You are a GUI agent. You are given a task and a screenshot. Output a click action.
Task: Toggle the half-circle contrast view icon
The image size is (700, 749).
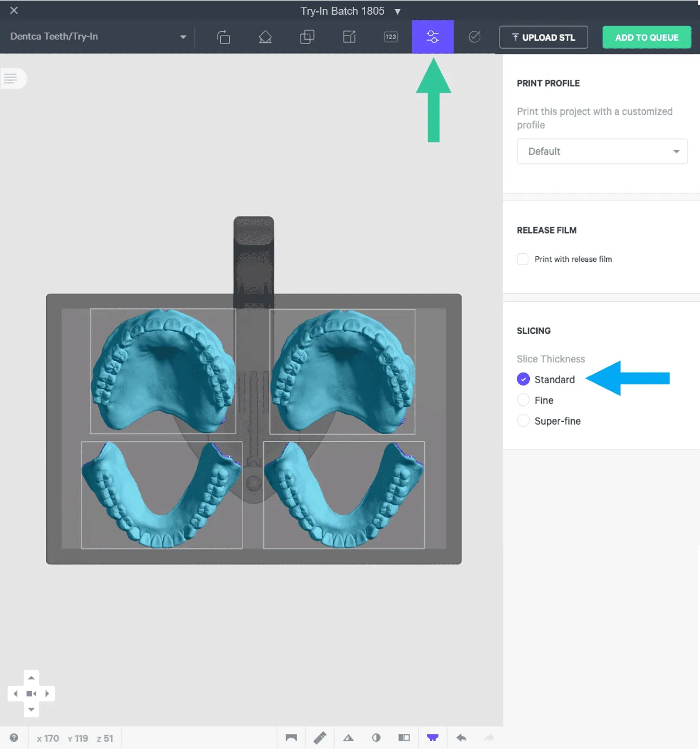pyautogui.click(x=376, y=738)
